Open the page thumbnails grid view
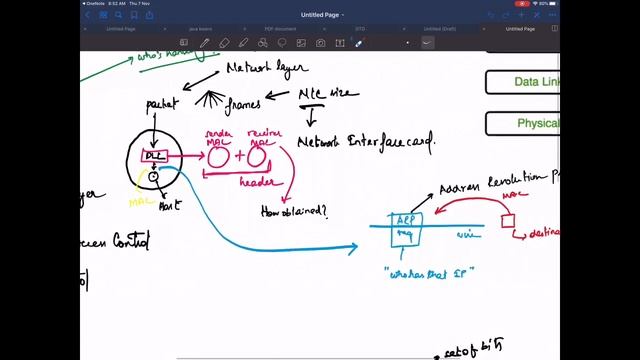This screenshot has height=360, width=640. coord(103,15)
